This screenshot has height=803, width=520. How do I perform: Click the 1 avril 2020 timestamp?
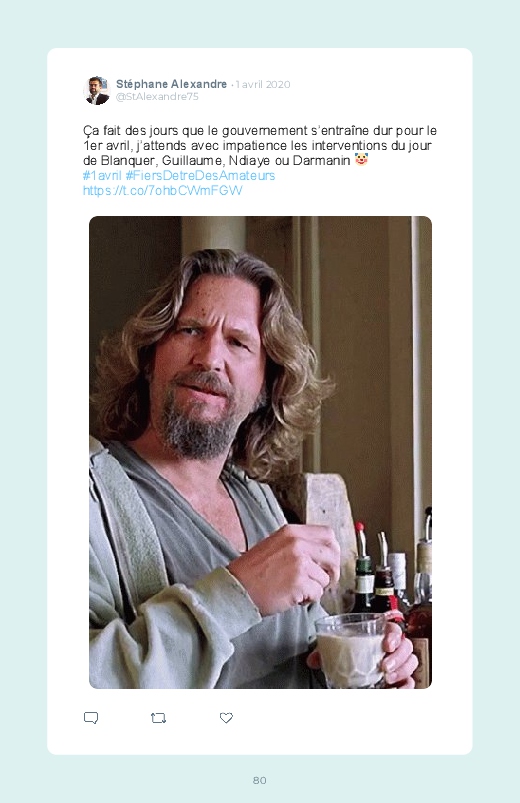[263, 84]
